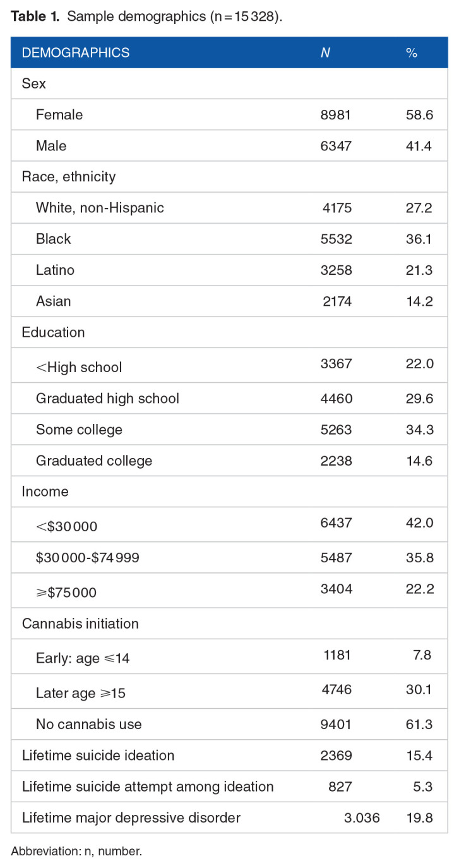This screenshot has height=868, width=459.
Task: Click the % column header
Action: click(412, 53)
